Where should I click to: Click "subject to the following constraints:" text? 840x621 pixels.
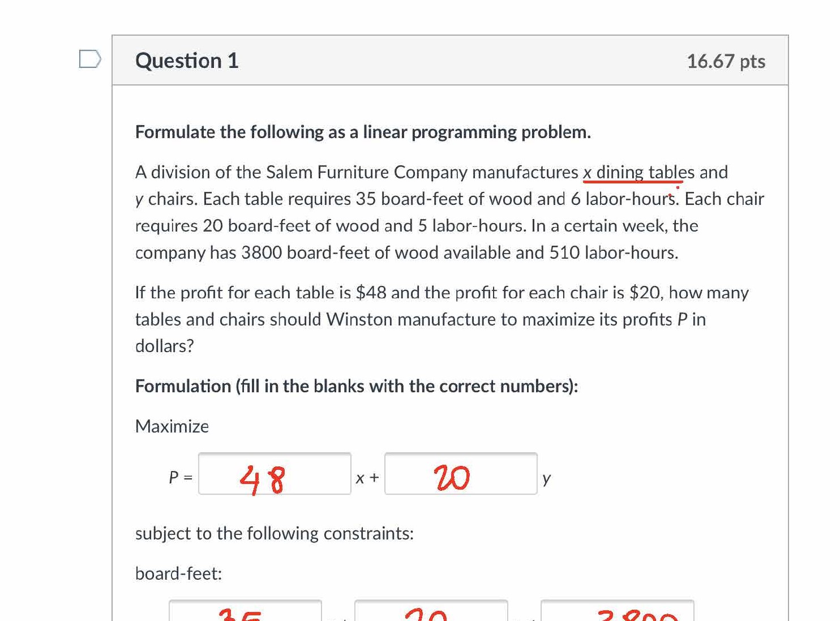click(275, 533)
